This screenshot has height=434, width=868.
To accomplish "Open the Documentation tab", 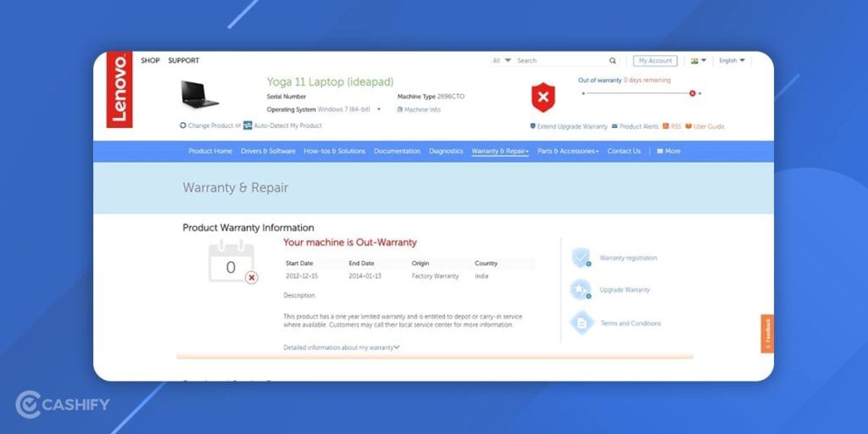I will click(397, 151).
